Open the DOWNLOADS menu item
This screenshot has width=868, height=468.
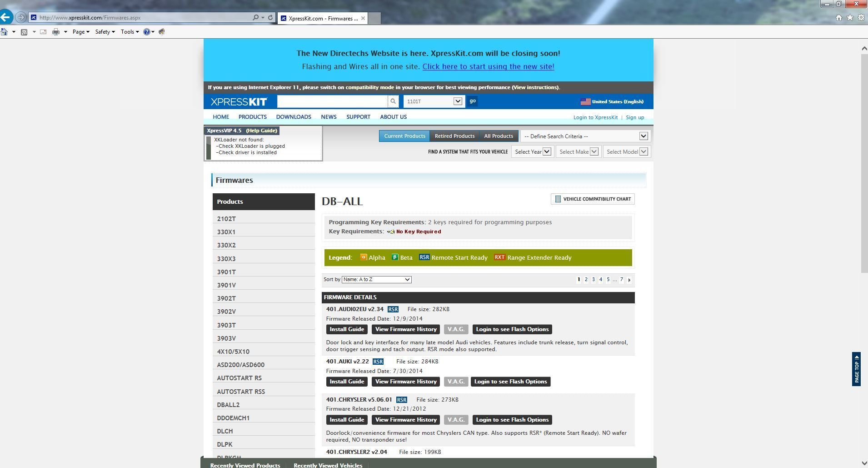pos(294,117)
